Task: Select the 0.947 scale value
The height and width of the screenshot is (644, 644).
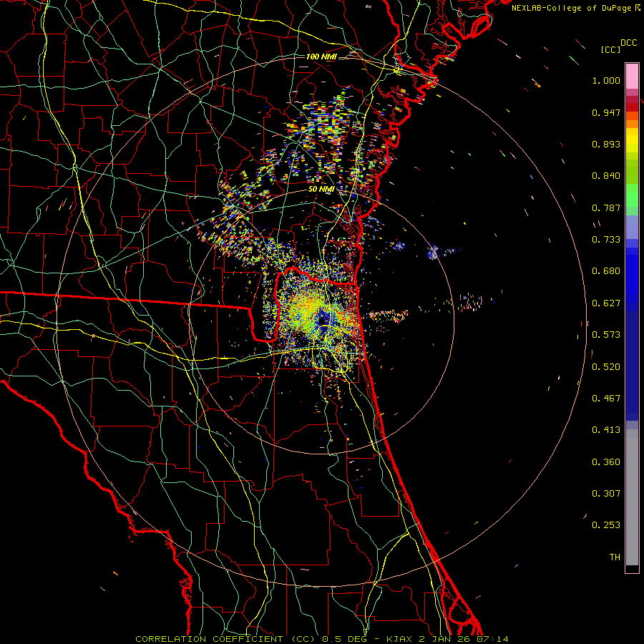Action: point(606,112)
